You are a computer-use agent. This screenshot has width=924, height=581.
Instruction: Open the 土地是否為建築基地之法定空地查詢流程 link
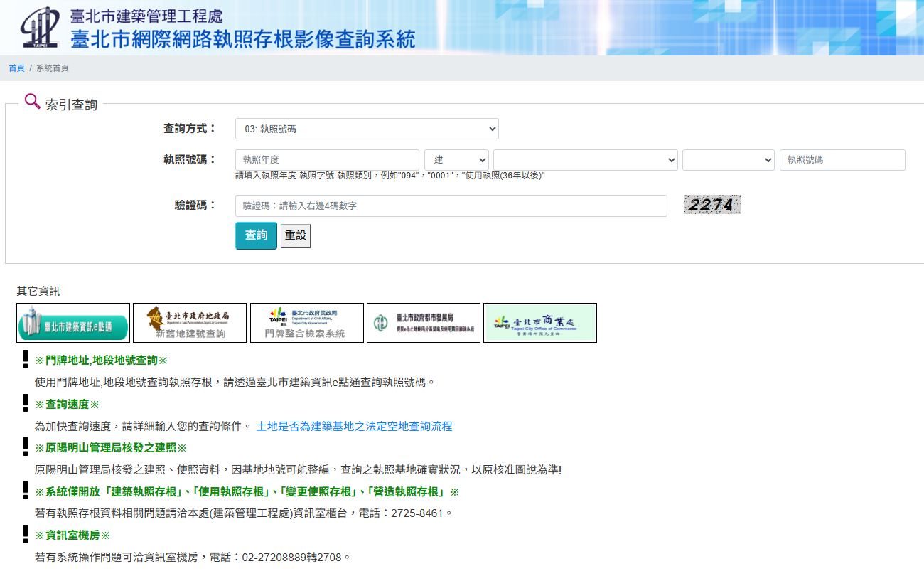(x=354, y=426)
